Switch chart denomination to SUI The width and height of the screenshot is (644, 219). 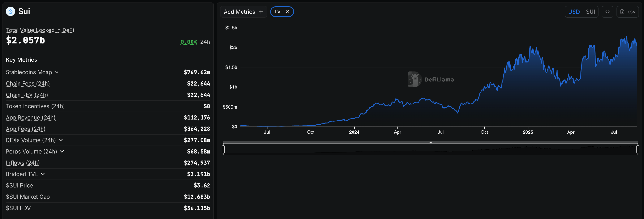[x=590, y=12]
